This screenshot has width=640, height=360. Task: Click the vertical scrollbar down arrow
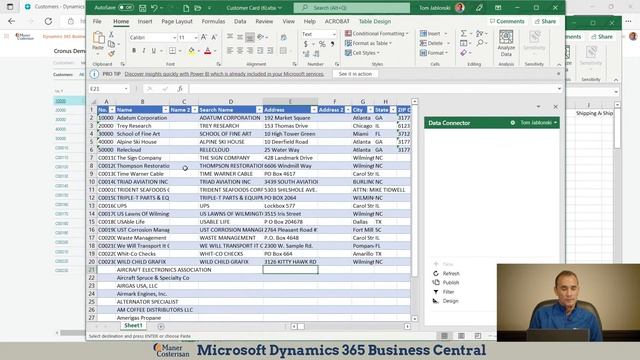pos(415,318)
